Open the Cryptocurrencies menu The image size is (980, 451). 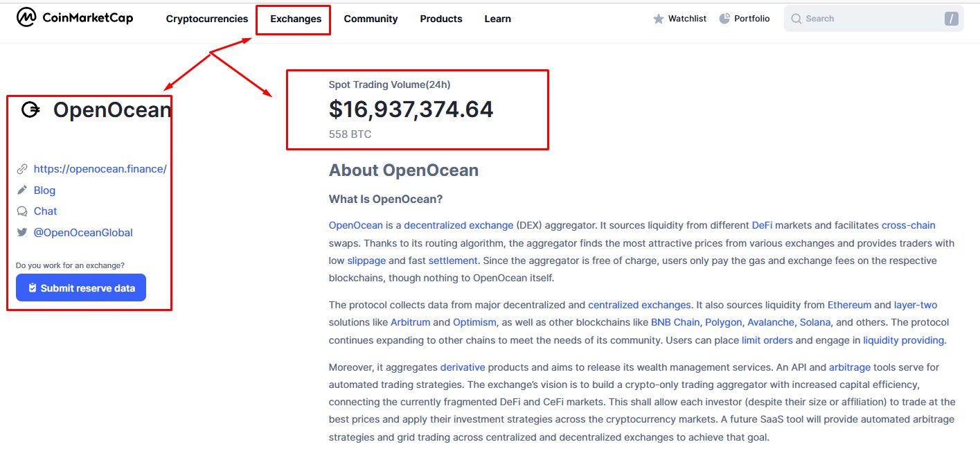[207, 19]
